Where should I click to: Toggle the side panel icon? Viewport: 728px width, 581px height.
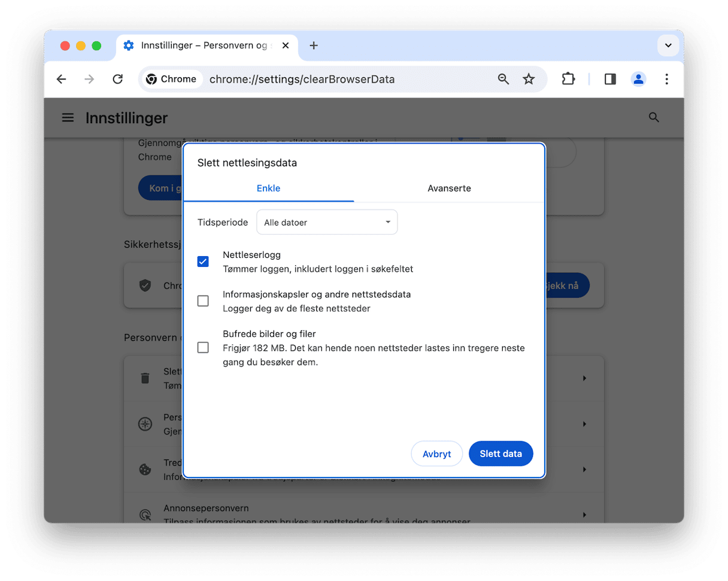point(610,79)
